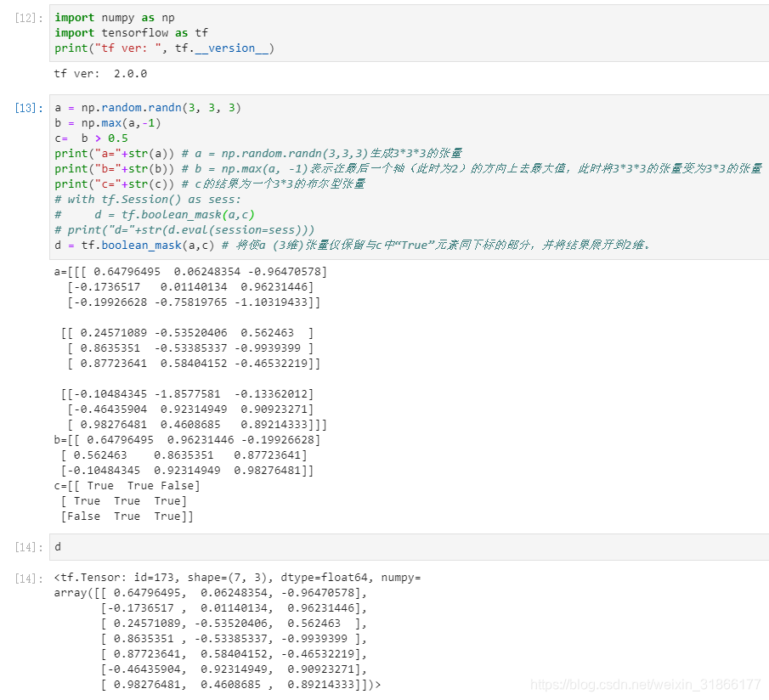
Task: Click the execution prompt [13] of second cell
Action: [25, 107]
